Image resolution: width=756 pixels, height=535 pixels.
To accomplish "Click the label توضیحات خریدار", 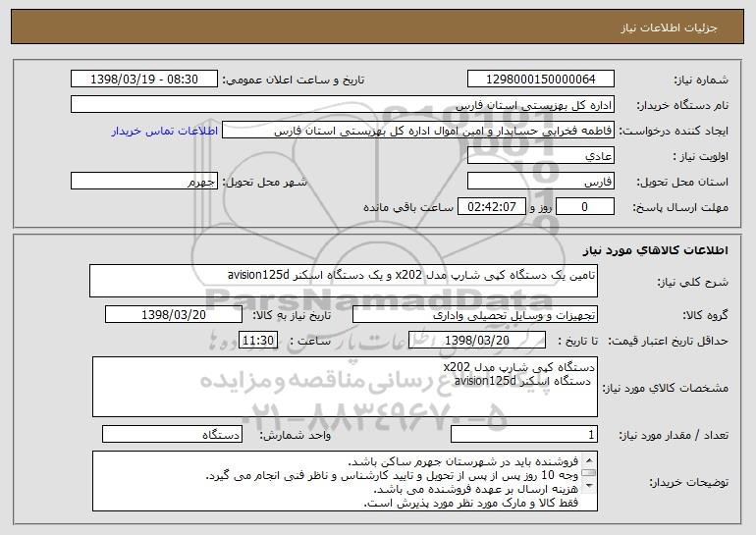I will pyautogui.click(x=688, y=482).
